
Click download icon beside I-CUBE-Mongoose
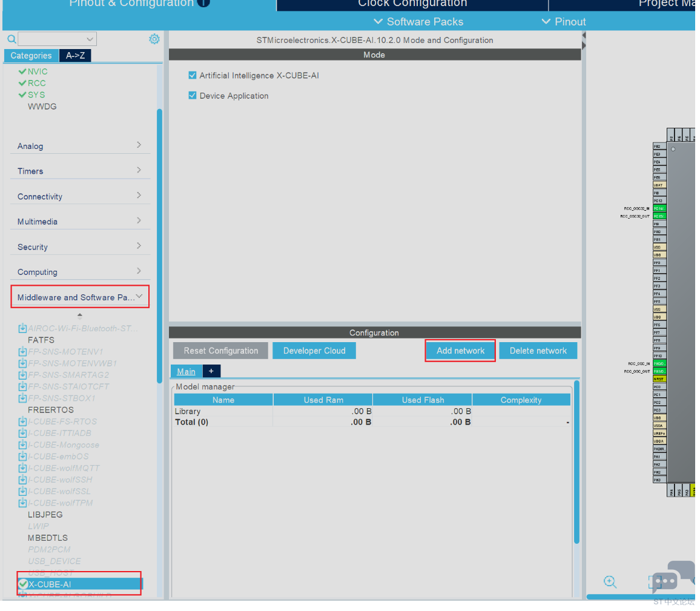22,444
